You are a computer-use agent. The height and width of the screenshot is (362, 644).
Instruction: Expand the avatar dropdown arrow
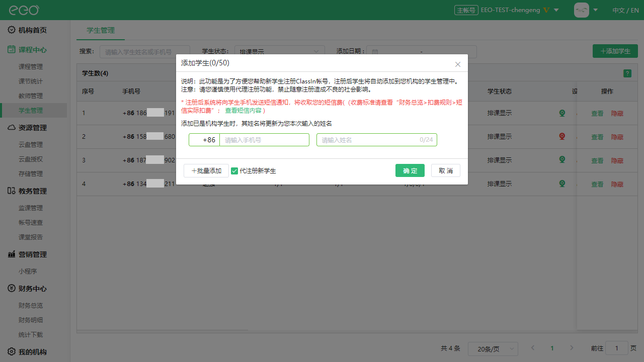tap(596, 10)
